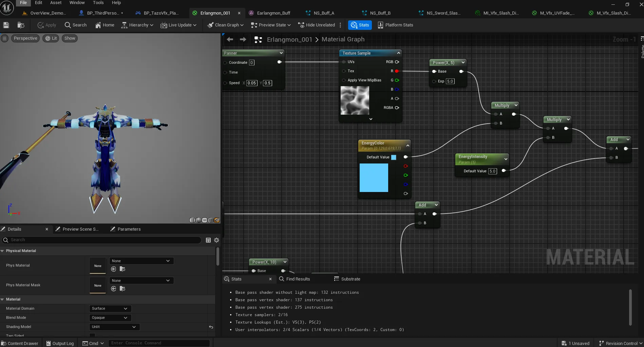Set preview mesh to cylinder
The image size is (644, 347).
[192, 220]
